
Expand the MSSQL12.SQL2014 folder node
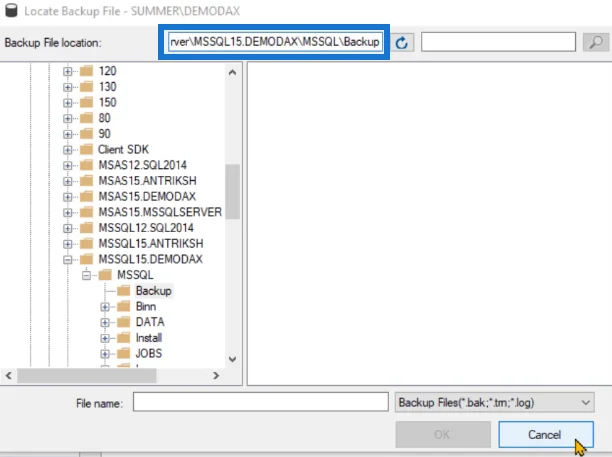68,228
